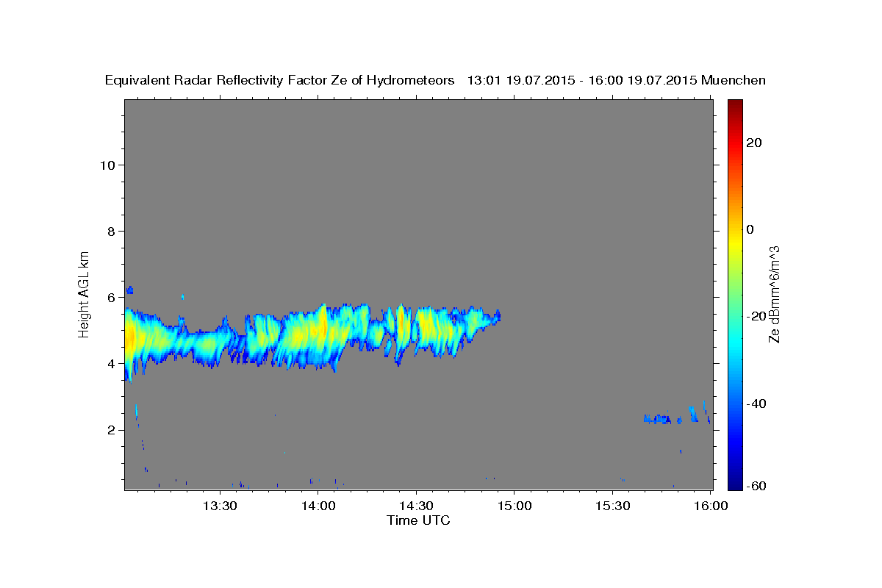Click the height tick label '4'
The image size is (882, 588).
(110, 363)
